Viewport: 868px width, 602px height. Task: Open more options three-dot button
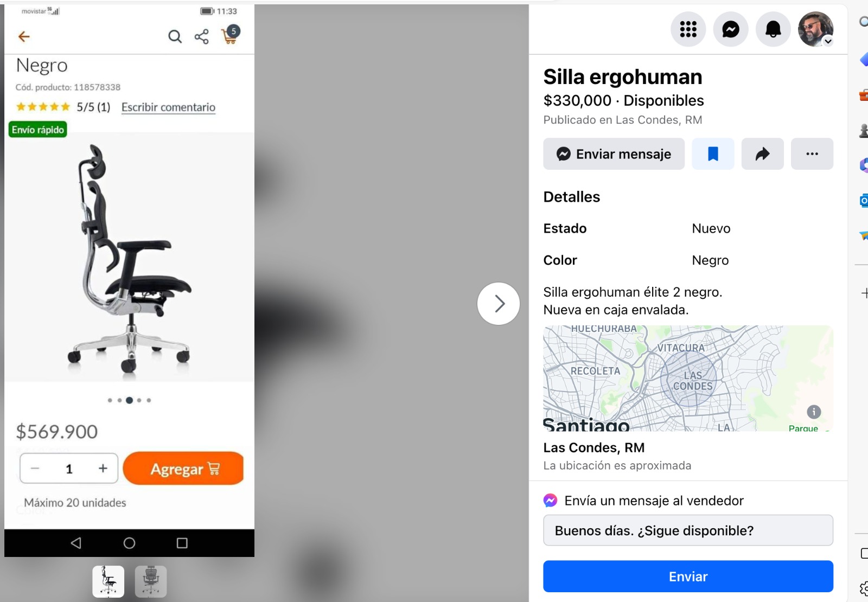click(812, 154)
